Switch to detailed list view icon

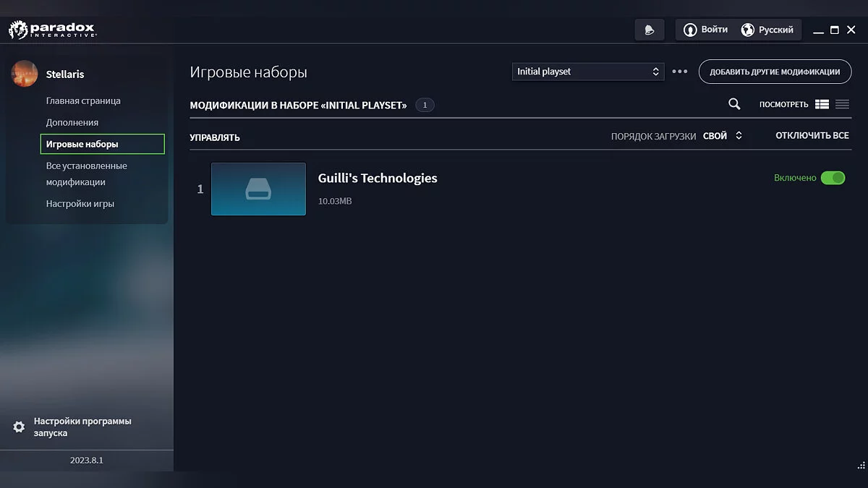822,104
